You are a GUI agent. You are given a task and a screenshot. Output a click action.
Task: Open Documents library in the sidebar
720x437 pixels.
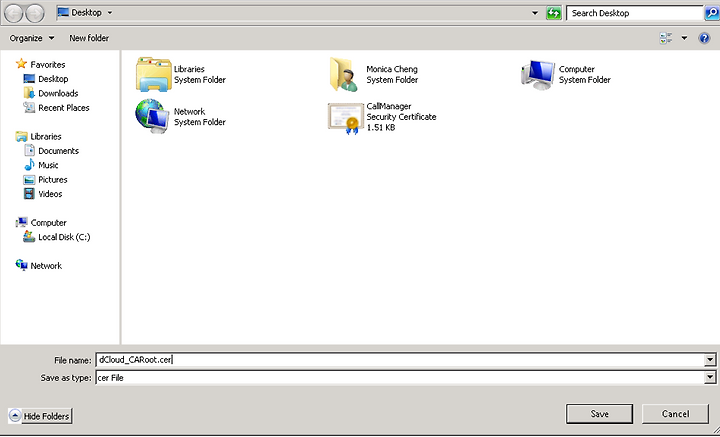click(58, 151)
